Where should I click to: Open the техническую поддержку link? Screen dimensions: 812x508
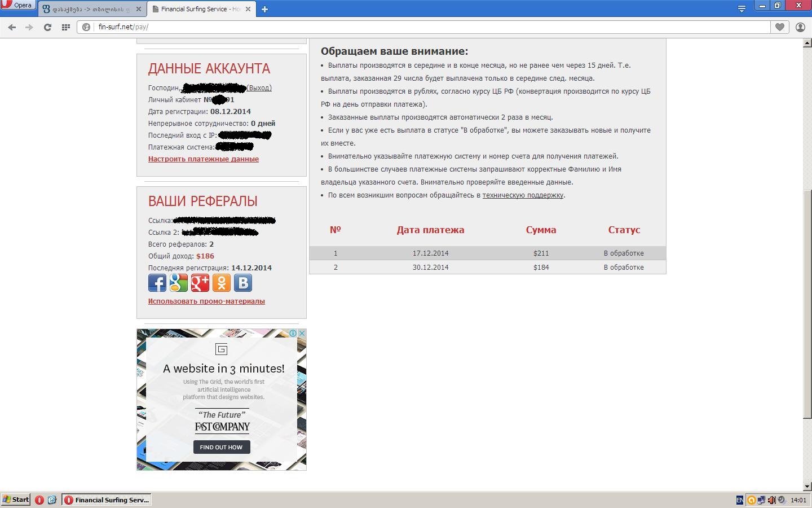(523, 195)
